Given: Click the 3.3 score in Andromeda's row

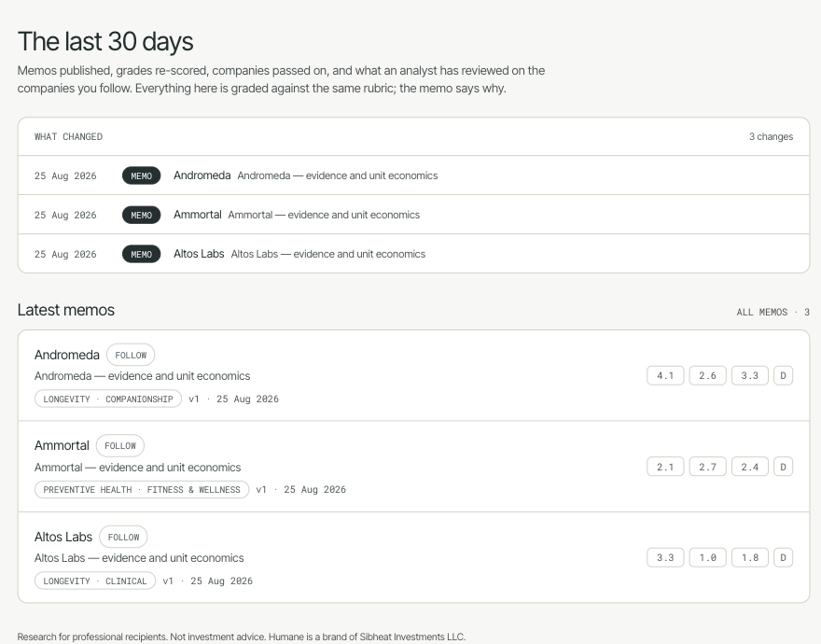Looking at the screenshot, I should point(750,376).
